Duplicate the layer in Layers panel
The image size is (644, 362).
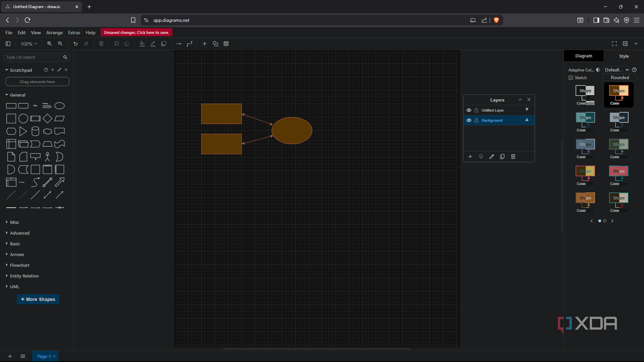point(502,157)
